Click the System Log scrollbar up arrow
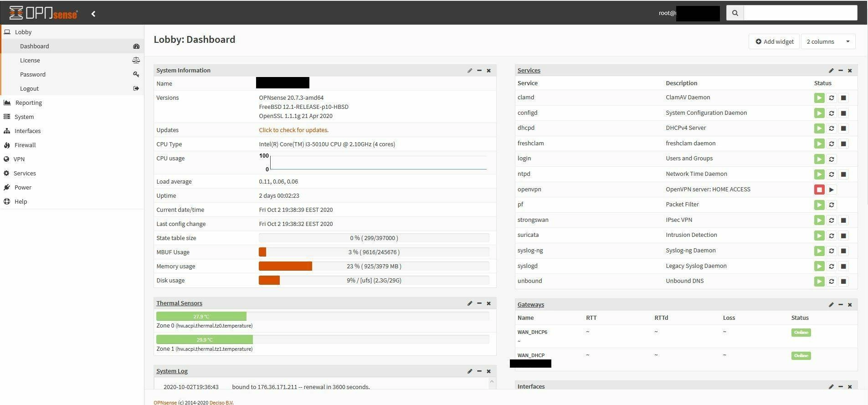 pos(492,382)
